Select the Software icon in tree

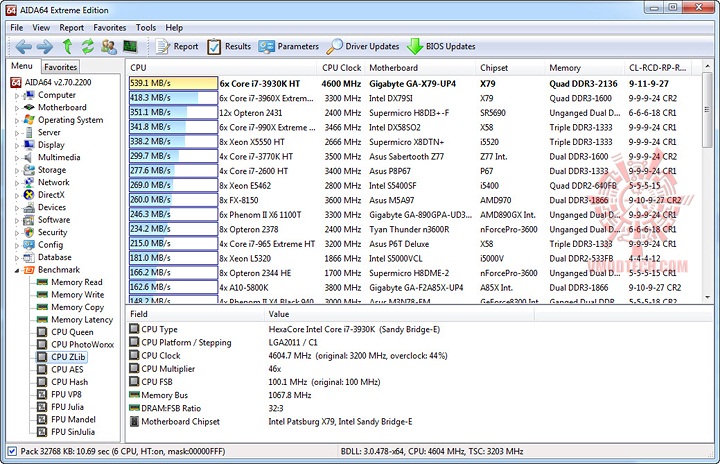(x=29, y=220)
